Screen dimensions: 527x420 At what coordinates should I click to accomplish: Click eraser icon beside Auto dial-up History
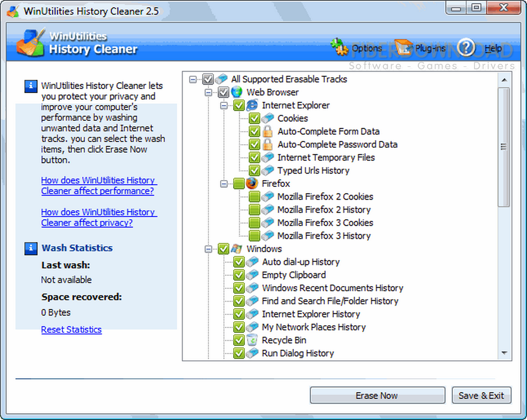(x=252, y=262)
